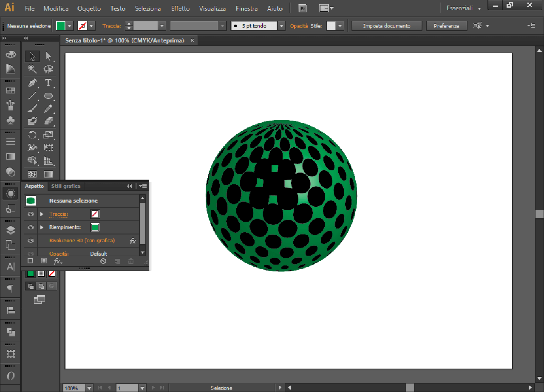The width and height of the screenshot is (544, 392).
Task: Toggle visibility of Riempimento attribute
Action: tap(31, 227)
